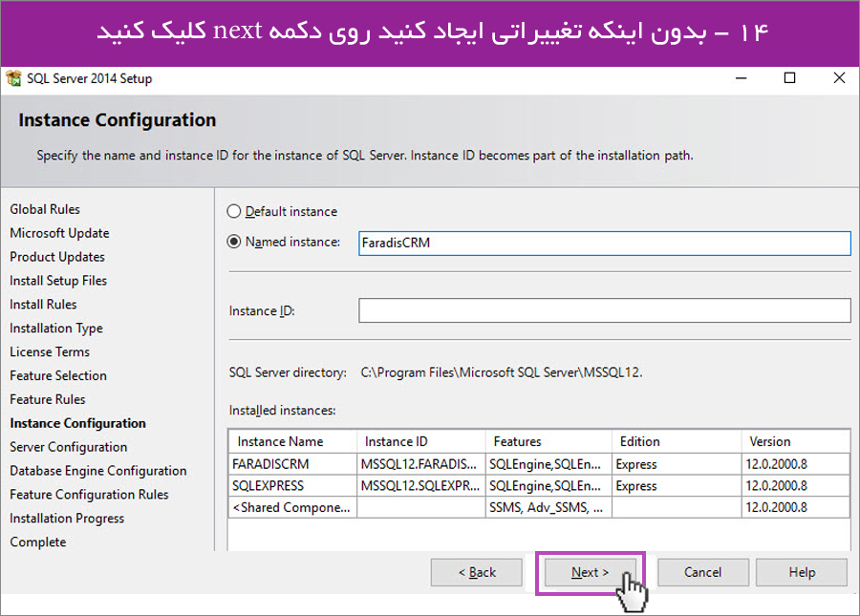Click the Next button

point(591,573)
